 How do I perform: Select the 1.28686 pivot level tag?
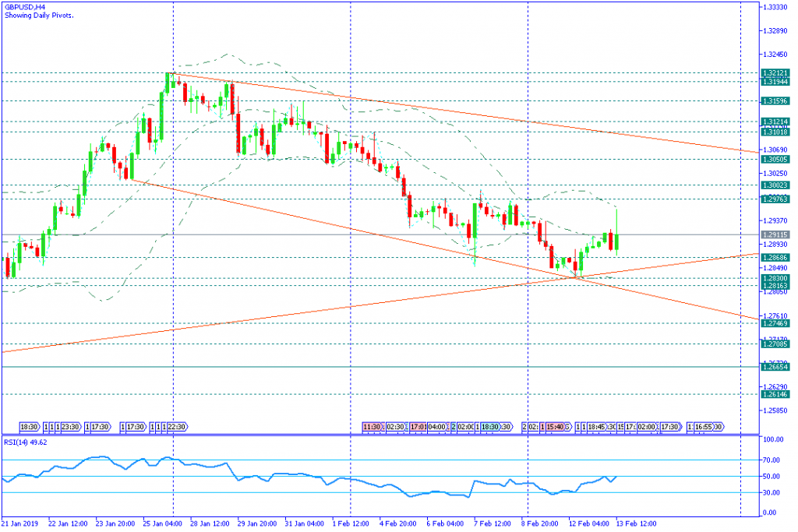pyautogui.click(x=775, y=257)
